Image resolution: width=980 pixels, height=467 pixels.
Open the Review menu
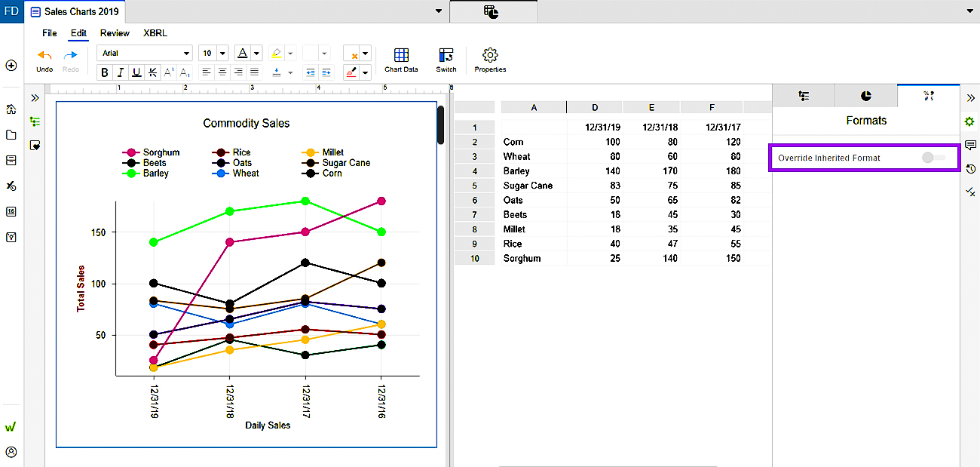pyautogui.click(x=115, y=33)
